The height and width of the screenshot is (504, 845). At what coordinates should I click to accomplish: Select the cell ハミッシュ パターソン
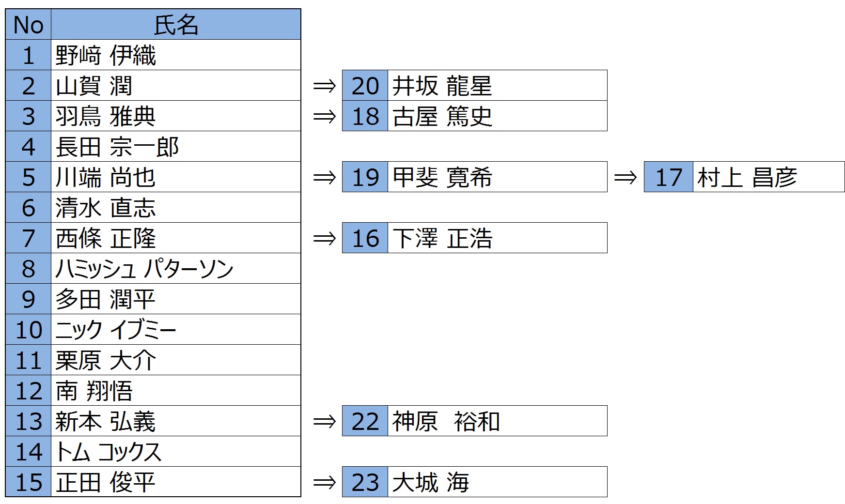click(176, 269)
